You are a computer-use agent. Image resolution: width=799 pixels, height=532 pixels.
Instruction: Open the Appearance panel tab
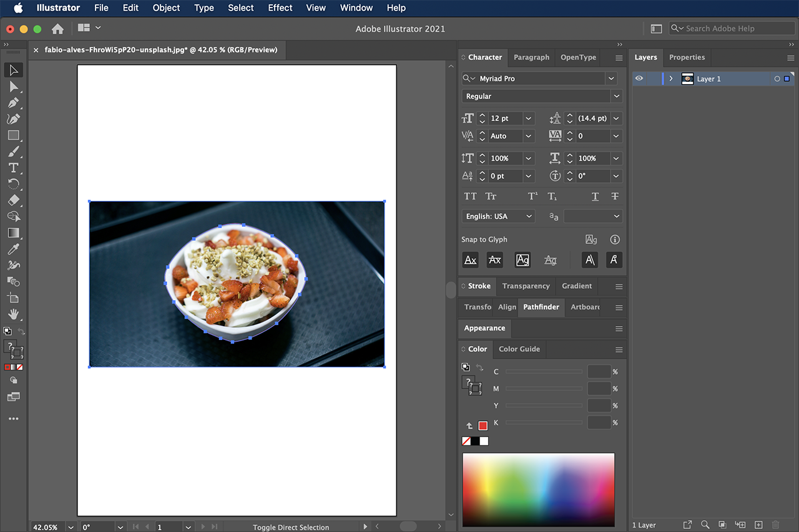click(x=484, y=329)
